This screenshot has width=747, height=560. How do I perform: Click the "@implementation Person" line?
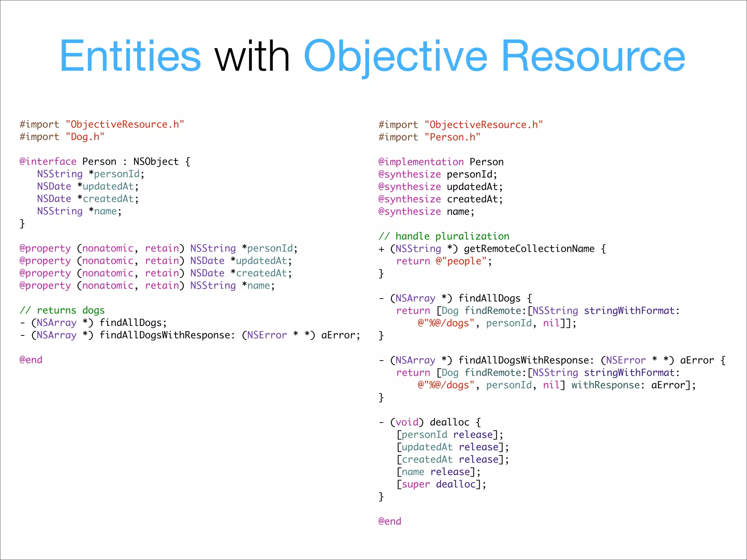441,162
